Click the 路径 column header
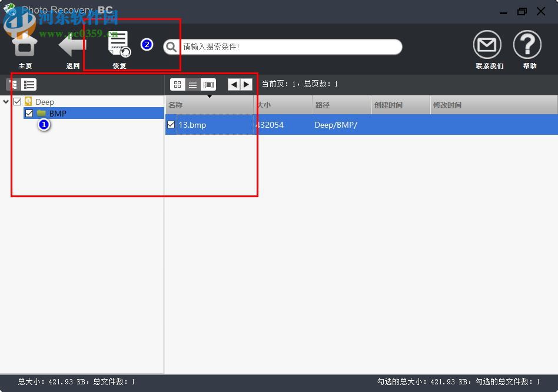This screenshot has width=558, height=392. [324, 104]
